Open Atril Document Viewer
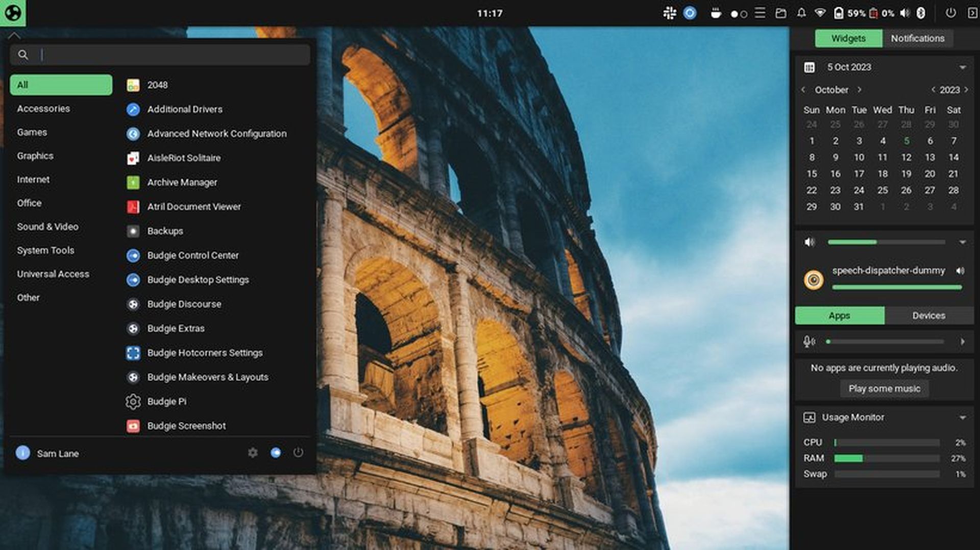This screenshot has height=550, width=980. click(x=194, y=207)
